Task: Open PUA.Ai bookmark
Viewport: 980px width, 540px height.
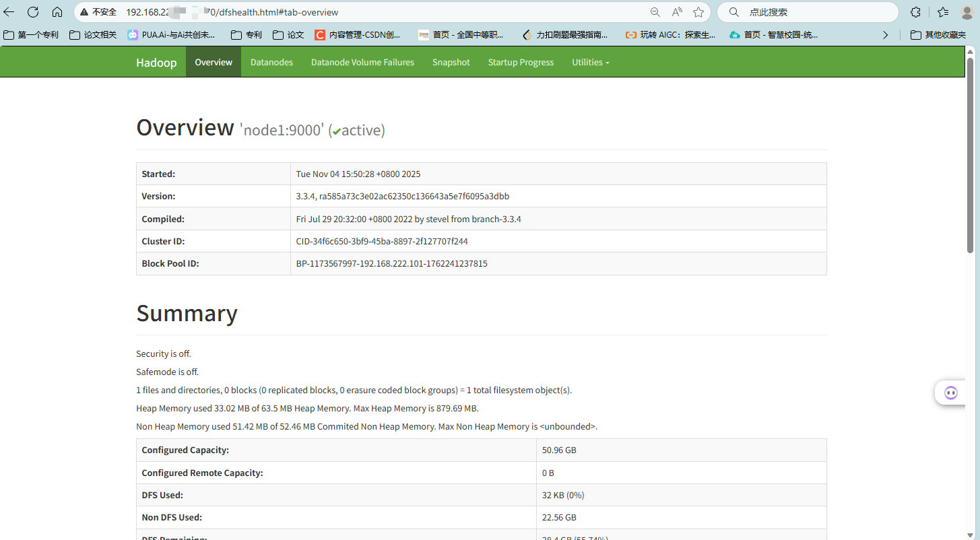Action: tap(171, 35)
